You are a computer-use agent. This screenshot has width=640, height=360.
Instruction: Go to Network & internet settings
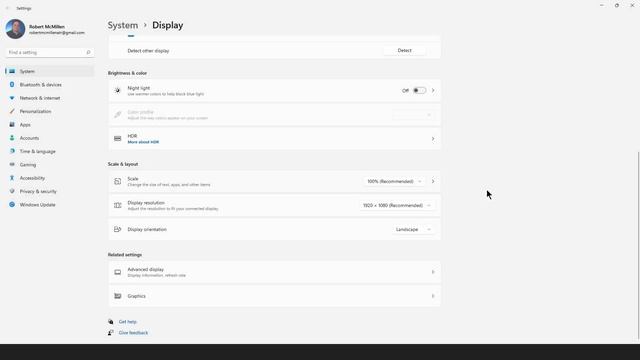tap(49, 98)
